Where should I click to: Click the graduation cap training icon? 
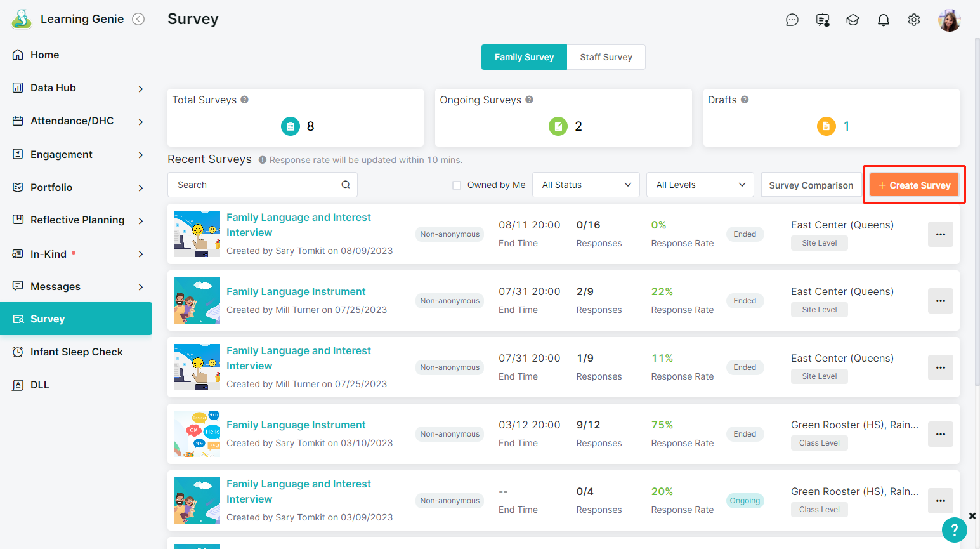pyautogui.click(x=853, y=20)
